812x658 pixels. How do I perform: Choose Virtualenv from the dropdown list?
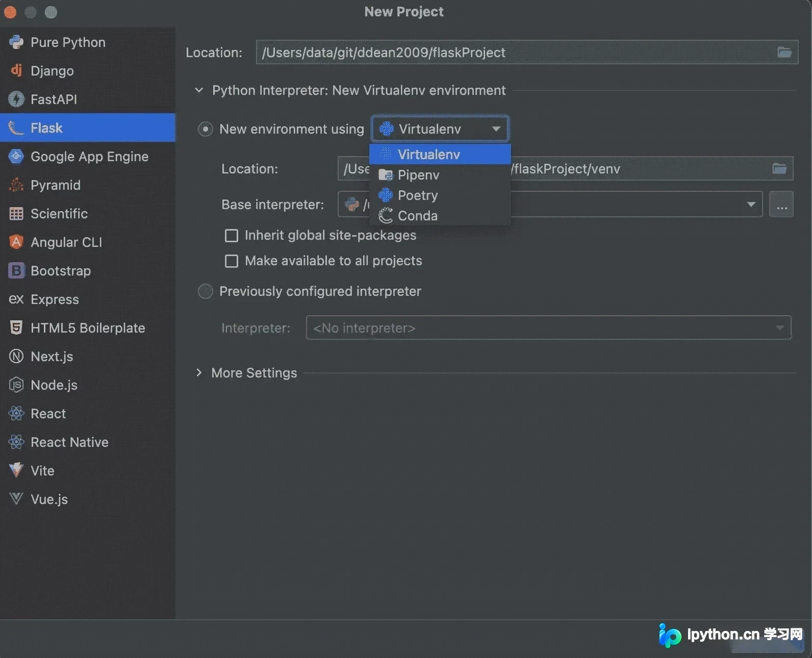click(x=440, y=154)
